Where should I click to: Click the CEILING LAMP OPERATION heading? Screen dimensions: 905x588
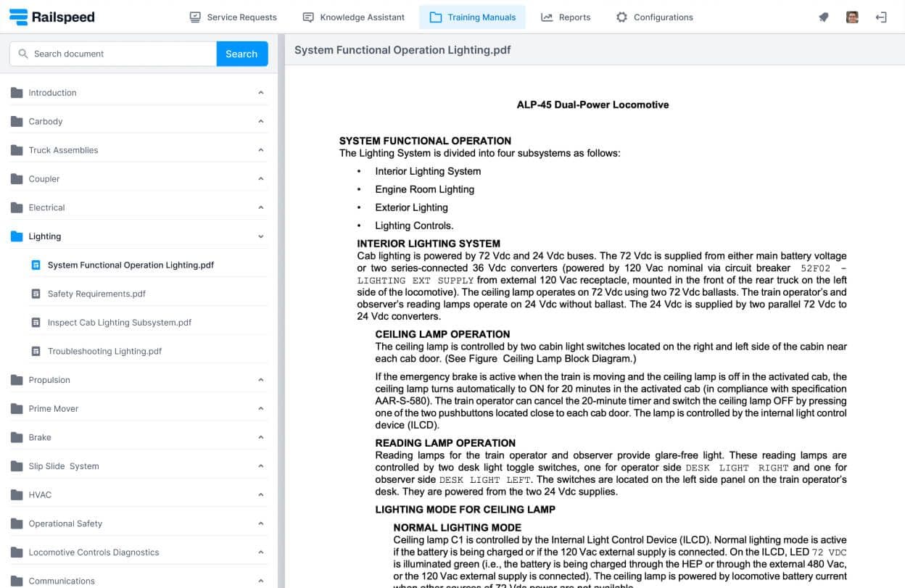(x=442, y=334)
